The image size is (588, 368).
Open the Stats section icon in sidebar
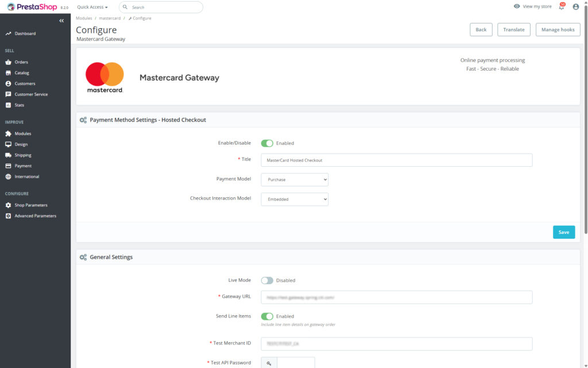pyautogui.click(x=10, y=105)
